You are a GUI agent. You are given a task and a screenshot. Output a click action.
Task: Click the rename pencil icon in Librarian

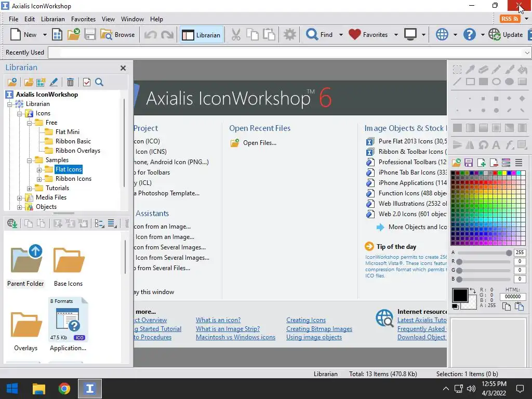(54, 82)
